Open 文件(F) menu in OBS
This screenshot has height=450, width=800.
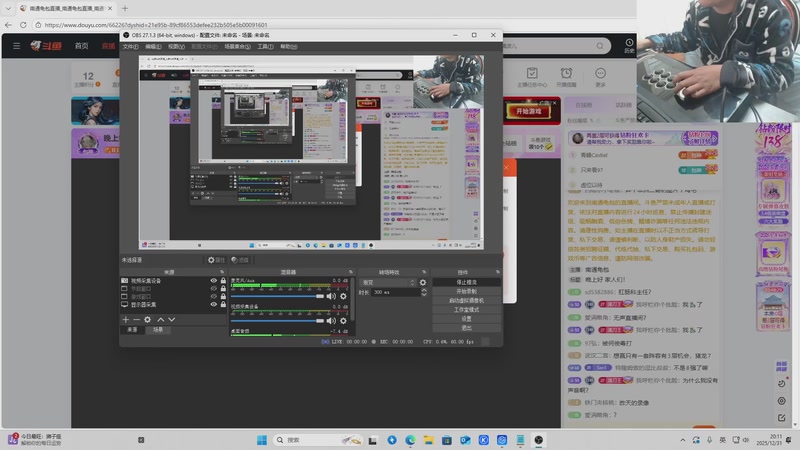(131, 46)
